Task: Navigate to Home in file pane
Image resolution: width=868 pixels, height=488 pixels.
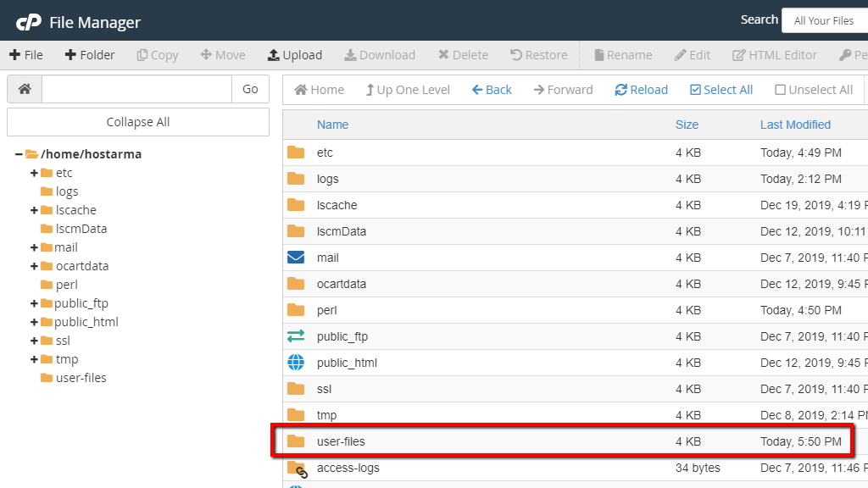Action: (319, 90)
